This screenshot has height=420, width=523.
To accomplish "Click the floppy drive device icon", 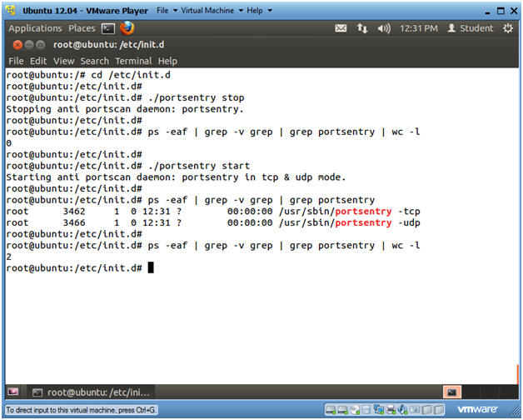I will (366, 410).
